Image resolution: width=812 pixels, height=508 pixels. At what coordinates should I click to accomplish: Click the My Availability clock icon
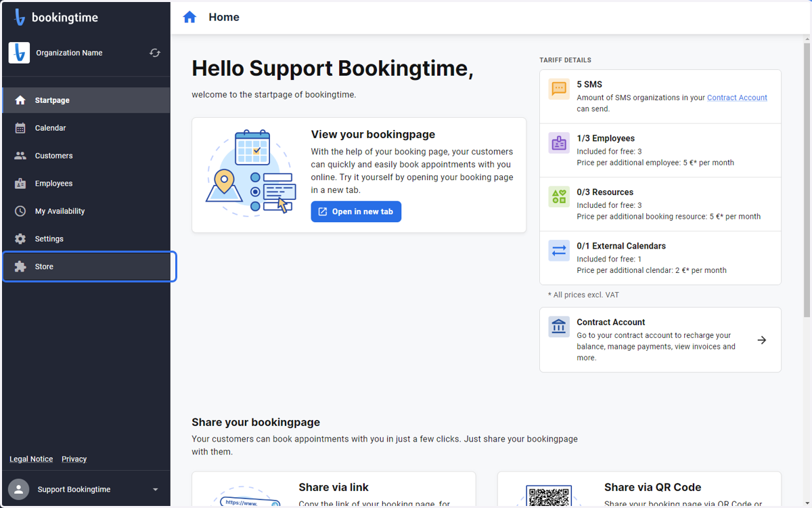tap(20, 211)
